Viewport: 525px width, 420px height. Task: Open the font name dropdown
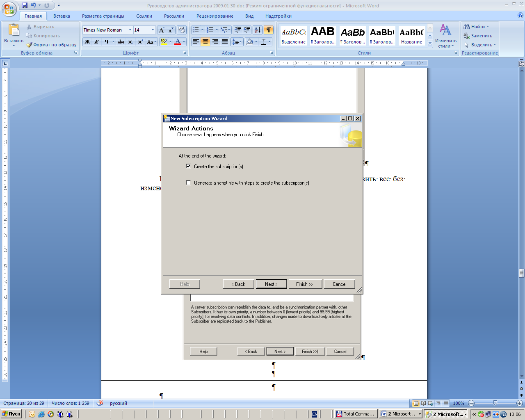coord(130,30)
